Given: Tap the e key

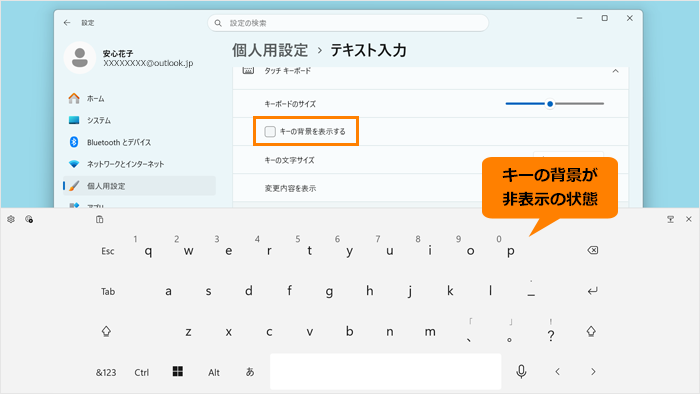Looking at the screenshot, I should [x=229, y=251].
